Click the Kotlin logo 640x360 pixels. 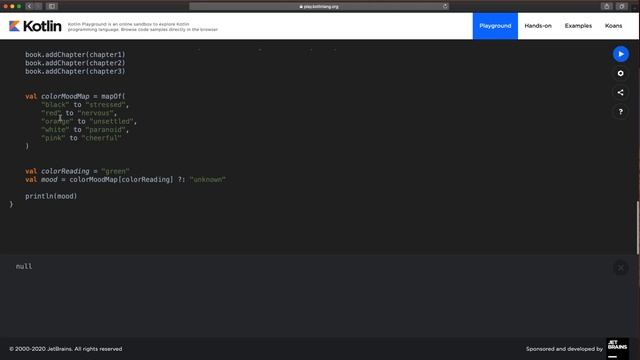coord(35,26)
